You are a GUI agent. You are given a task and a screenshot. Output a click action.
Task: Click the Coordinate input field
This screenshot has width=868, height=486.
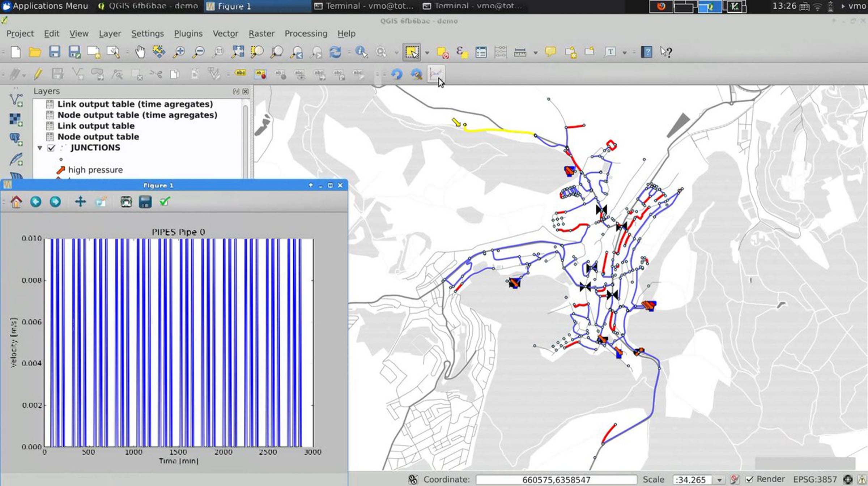556,480
